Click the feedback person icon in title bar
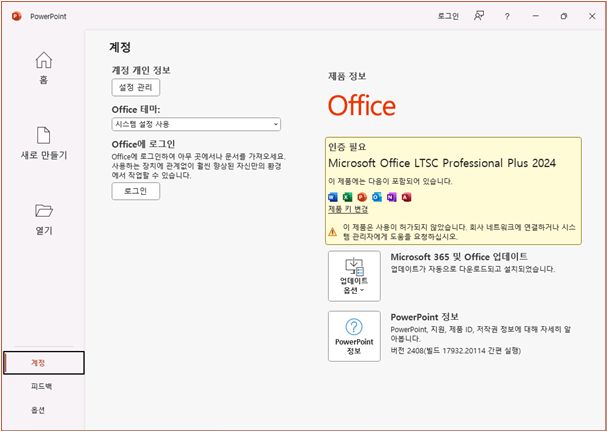This screenshot has height=432, width=607. tap(479, 16)
